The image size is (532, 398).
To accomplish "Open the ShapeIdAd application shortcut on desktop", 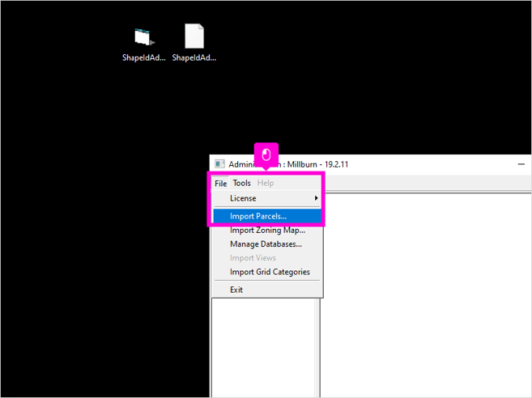I will (143, 37).
